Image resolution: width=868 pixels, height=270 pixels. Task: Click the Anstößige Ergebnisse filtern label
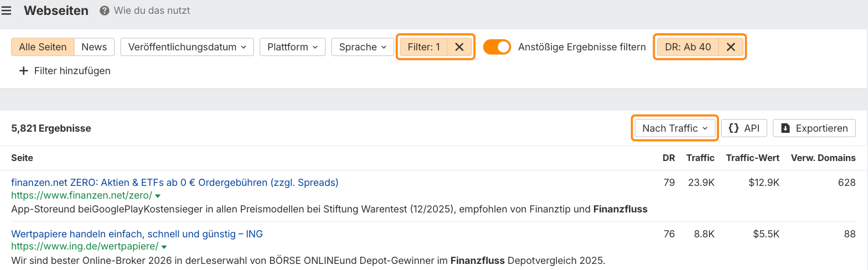point(582,47)
